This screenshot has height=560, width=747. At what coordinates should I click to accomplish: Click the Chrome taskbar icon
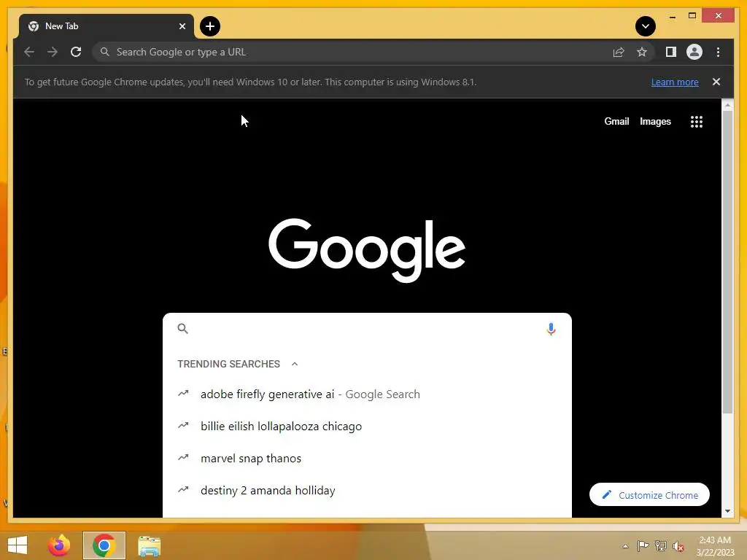pyautogui.click(x=104, y=545)
